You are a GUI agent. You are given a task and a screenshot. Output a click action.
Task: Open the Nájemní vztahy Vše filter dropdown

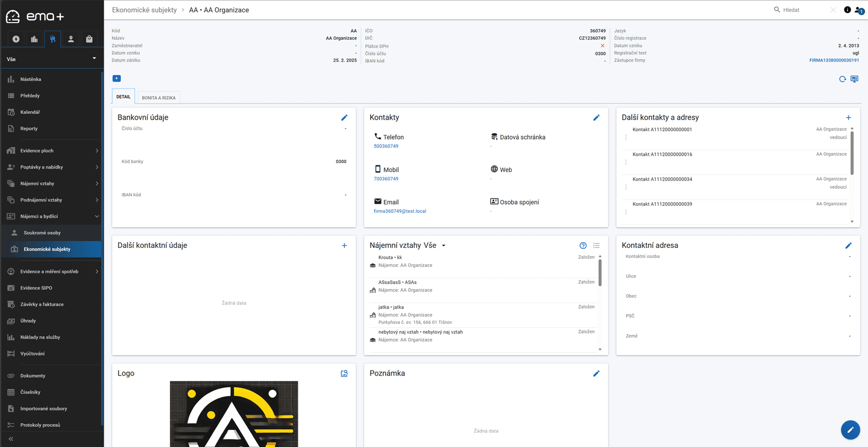(x=443, y=246)
